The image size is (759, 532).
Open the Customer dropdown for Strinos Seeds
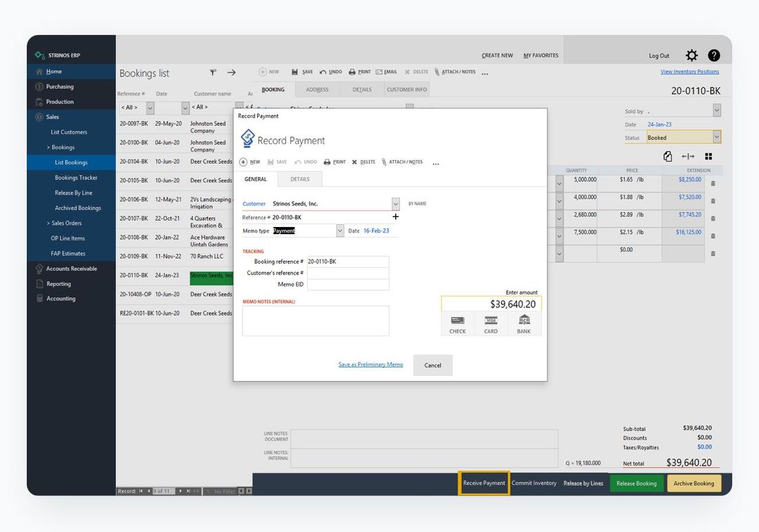[396, 203]
